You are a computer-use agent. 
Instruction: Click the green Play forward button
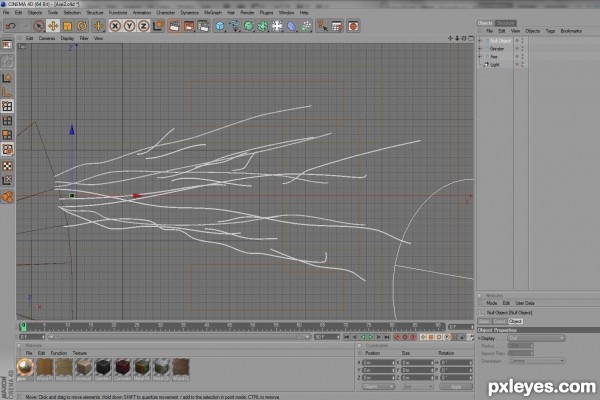coord(371,337)
